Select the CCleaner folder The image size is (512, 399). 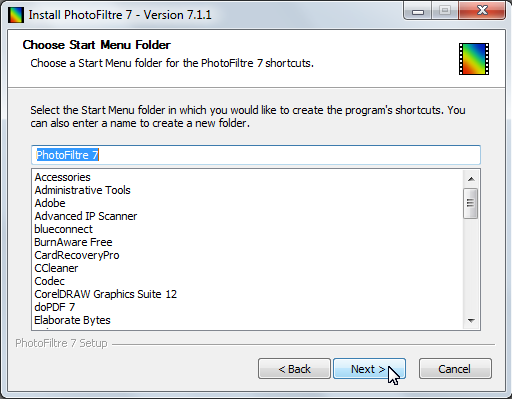(56, 268)
